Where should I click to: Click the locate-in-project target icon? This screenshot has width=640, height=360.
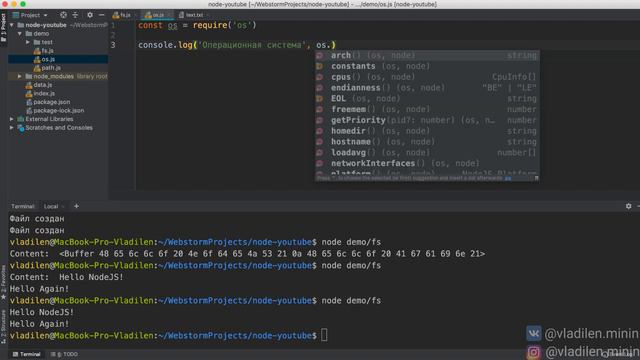[63, 15]
